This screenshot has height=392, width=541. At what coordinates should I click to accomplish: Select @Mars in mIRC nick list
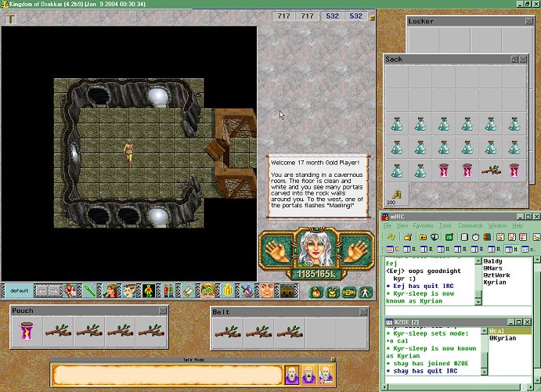pos(492,268)
